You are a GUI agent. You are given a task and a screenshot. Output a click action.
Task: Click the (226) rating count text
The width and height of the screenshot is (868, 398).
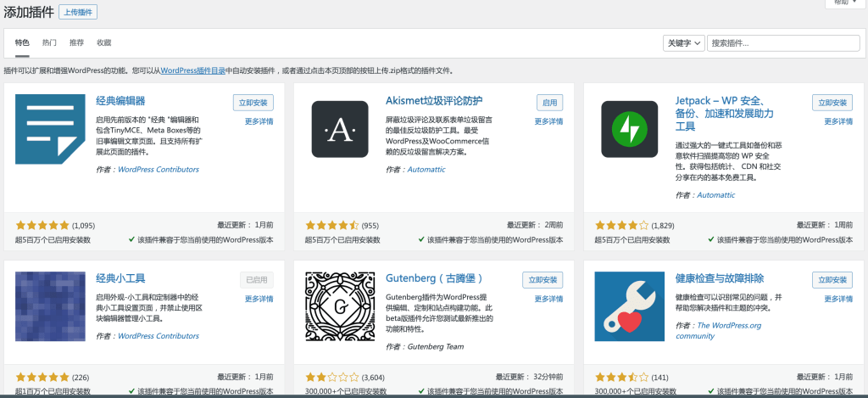(x=81, y=378)
